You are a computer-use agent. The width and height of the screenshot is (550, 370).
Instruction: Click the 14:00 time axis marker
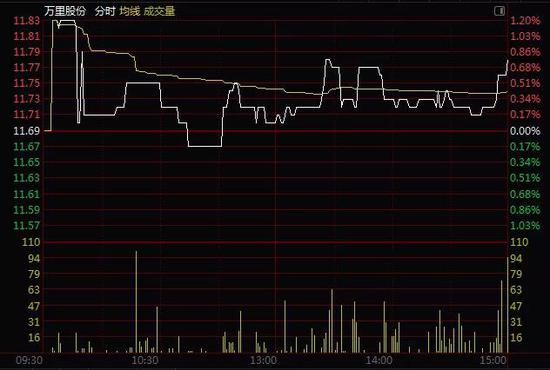point(379,360)
